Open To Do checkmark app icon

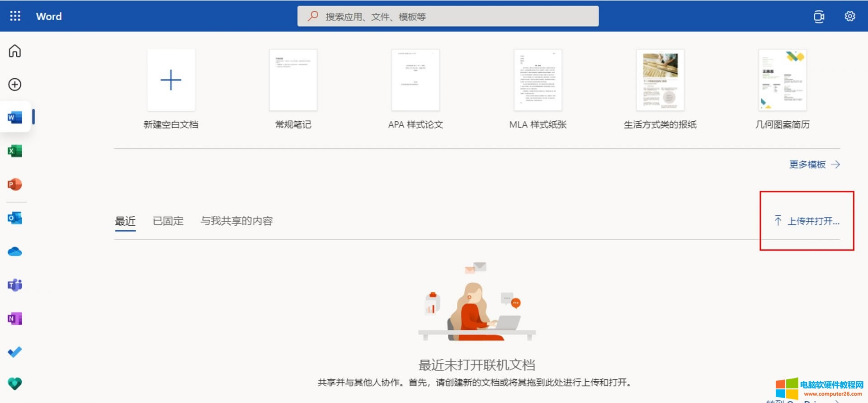pyautogui.click(x=15, y=352)
